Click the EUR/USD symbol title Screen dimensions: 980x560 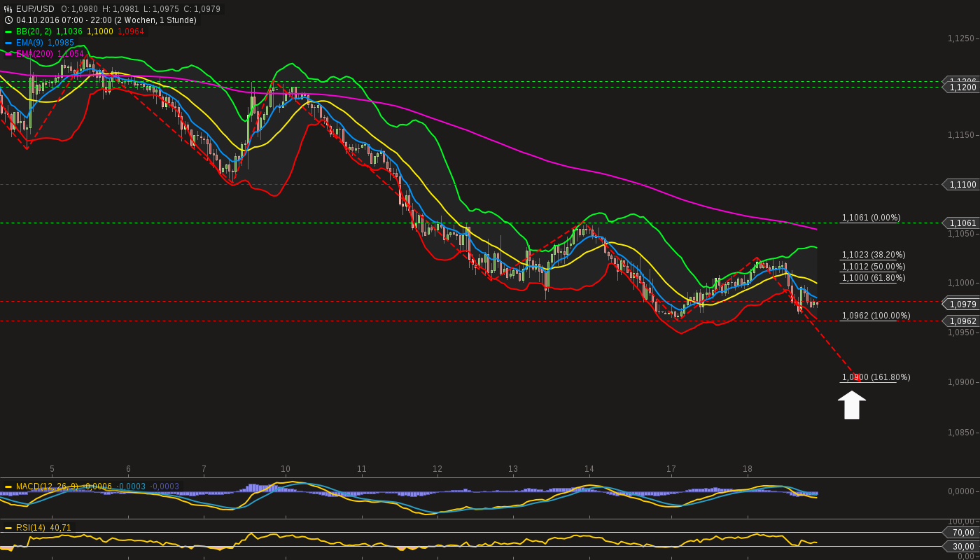[x=35, y=9]
